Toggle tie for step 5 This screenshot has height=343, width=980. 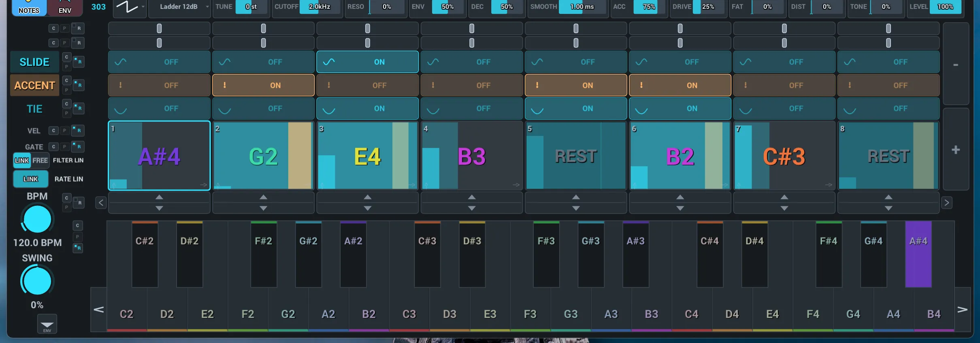(x=576, y=108)
